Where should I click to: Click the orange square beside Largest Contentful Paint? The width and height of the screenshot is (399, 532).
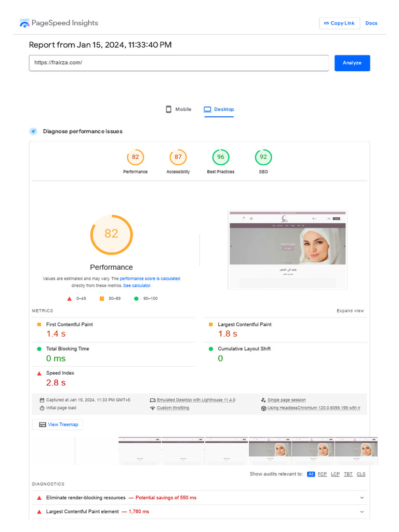click(211, 324)
